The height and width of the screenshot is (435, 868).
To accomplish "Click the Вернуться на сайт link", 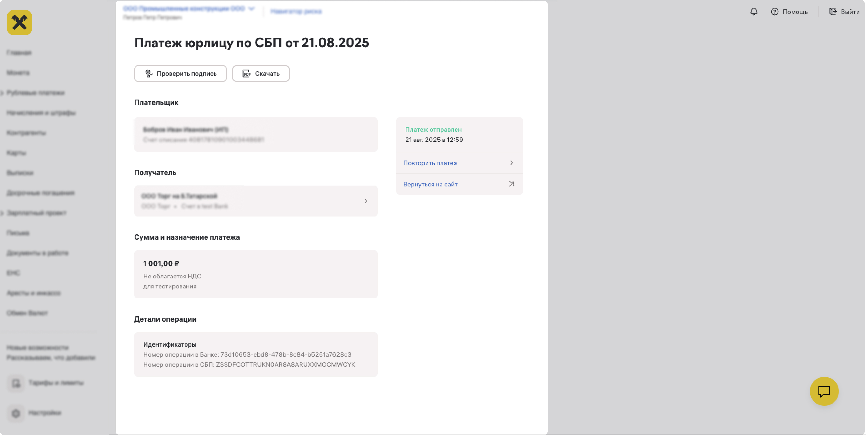I will (x=430, y=184).
